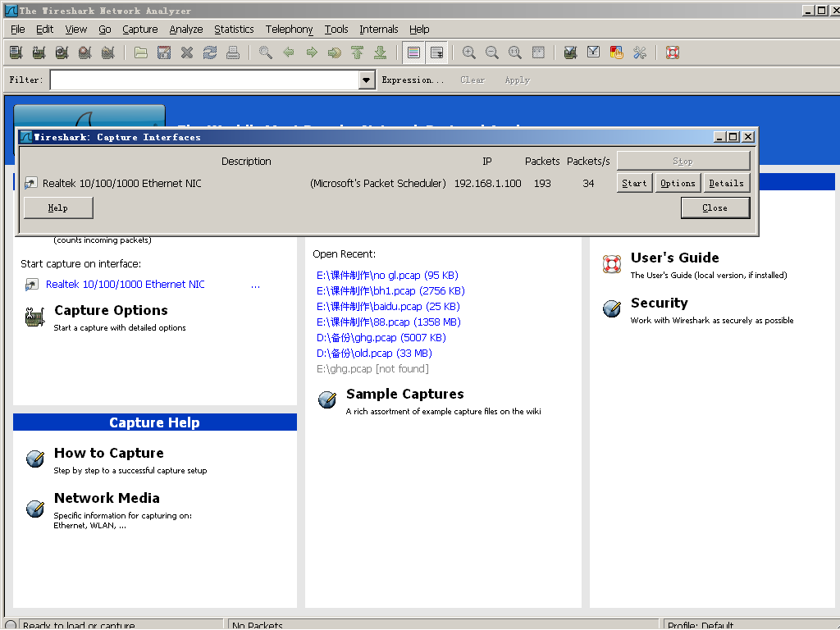The height and width of the screenshot is (630, 840).
Task: Open recent file old.pcap
Action: tap(374, 353)
